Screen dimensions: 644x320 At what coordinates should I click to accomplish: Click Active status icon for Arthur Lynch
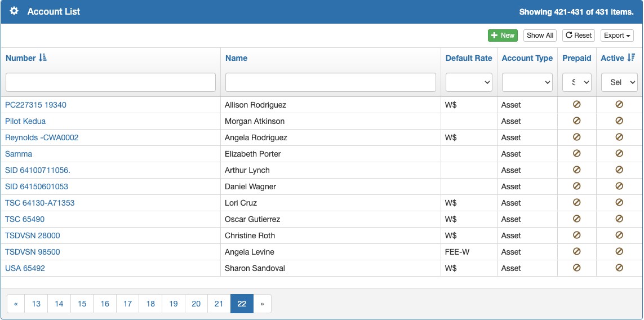[619, 170]
